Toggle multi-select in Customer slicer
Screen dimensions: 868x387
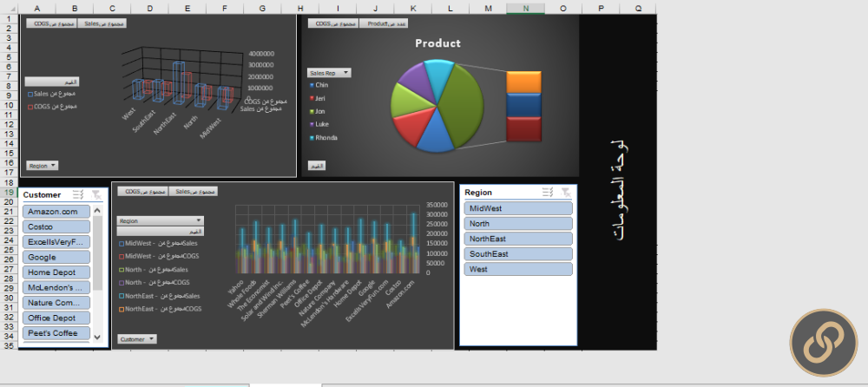click(79, 194)
